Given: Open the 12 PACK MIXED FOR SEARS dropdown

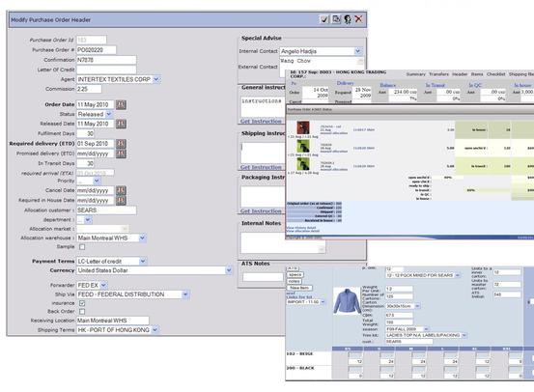Looking at the screenshot, I should 458,275.
